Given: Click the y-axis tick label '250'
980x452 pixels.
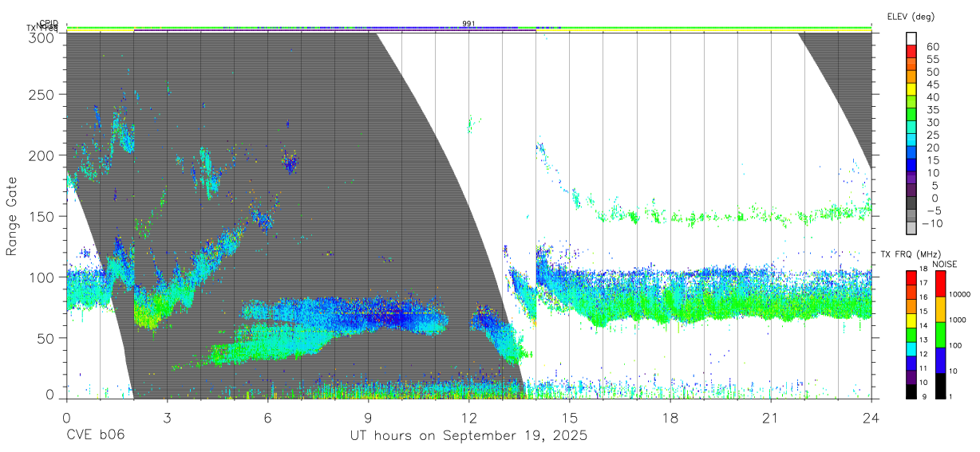Looking at the screenshot, I should tap(42, 94).
